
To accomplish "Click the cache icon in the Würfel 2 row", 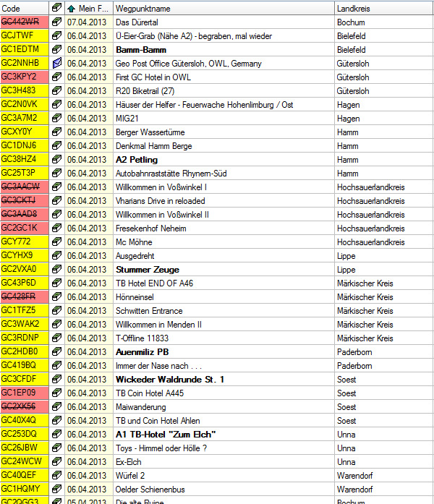I will click(x=57, y=475).
